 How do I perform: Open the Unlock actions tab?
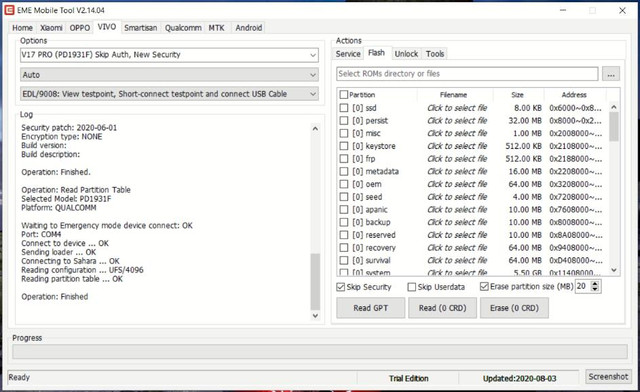tap(406, 53)
